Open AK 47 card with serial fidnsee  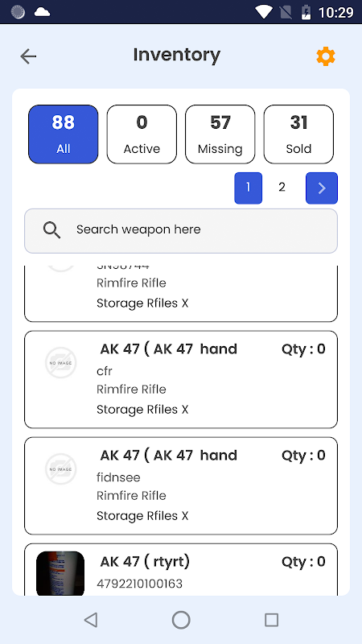(x=181, y=486)
